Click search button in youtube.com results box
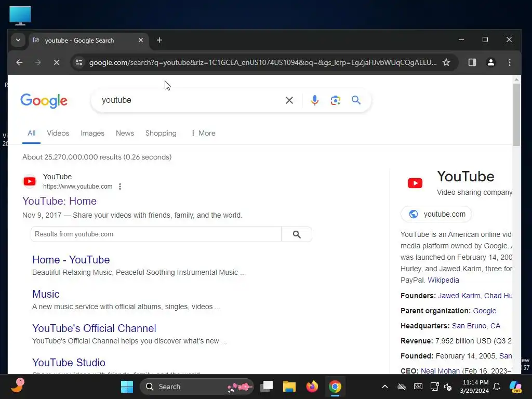This screenshot has height=399, width=532. coord(297,234)
